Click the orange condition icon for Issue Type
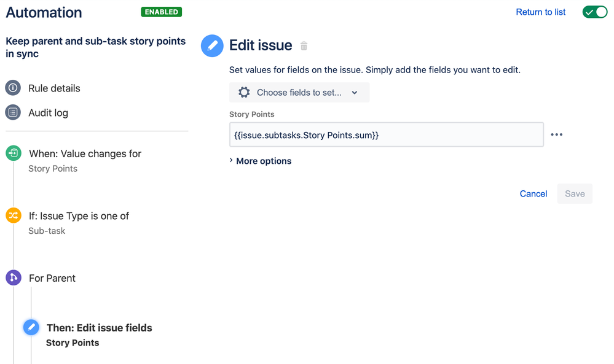This screenshot has width=614, height=364. [14, 215]
